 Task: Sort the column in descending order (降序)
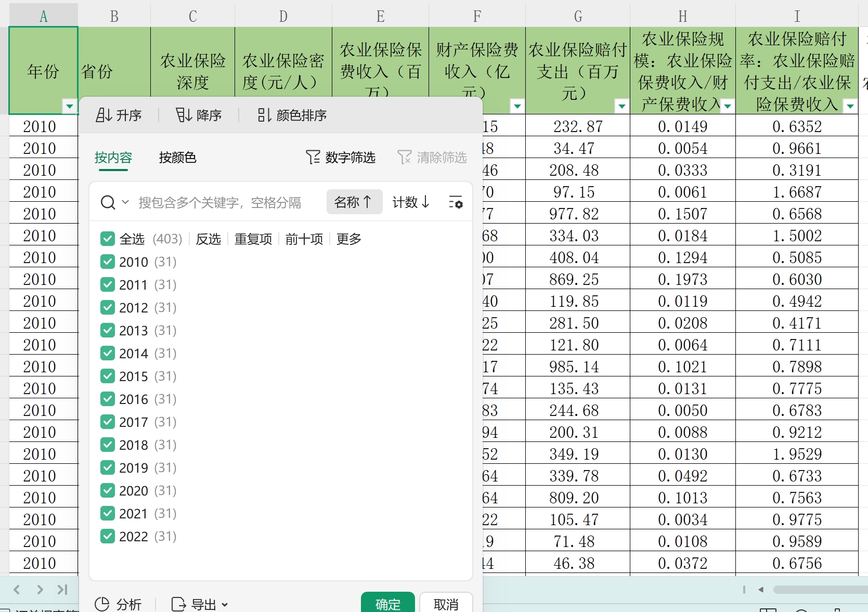(199, 115)
